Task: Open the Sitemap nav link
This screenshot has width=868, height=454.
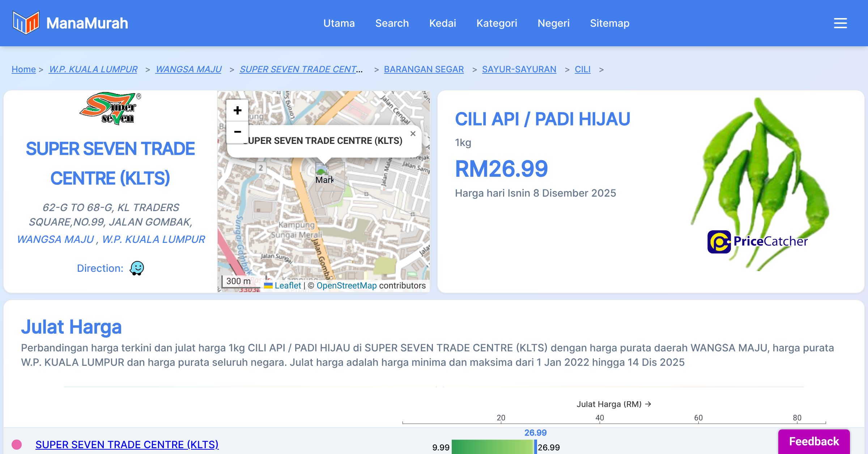Action: tap(609, 23)
